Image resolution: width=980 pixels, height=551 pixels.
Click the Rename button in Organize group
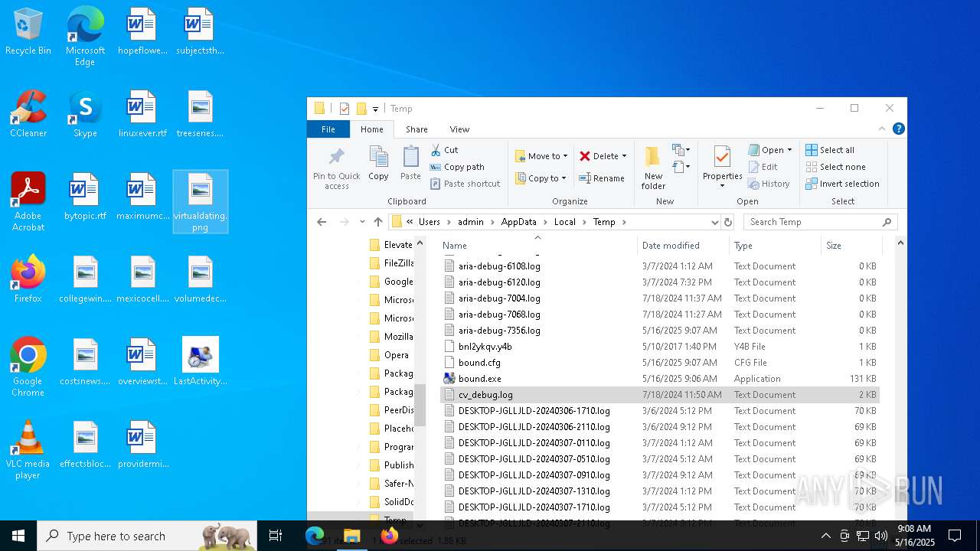click(x=602, y=178)
